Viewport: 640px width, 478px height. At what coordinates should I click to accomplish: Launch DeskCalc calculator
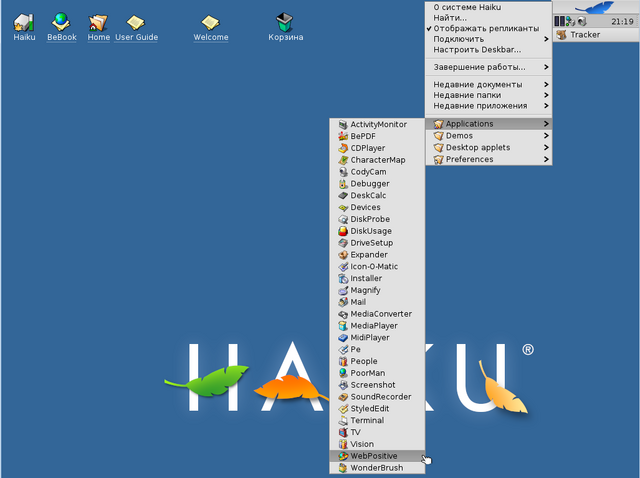(x=377, y=196)
